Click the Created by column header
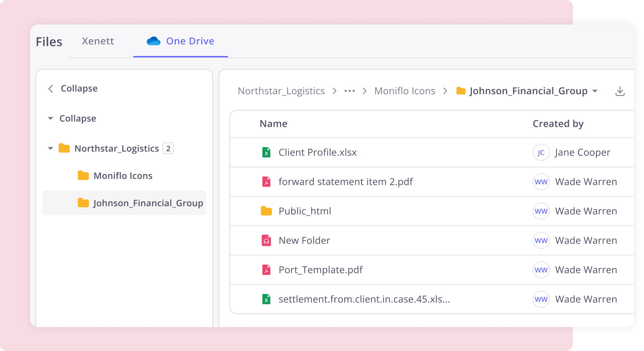 pos(558,124)
